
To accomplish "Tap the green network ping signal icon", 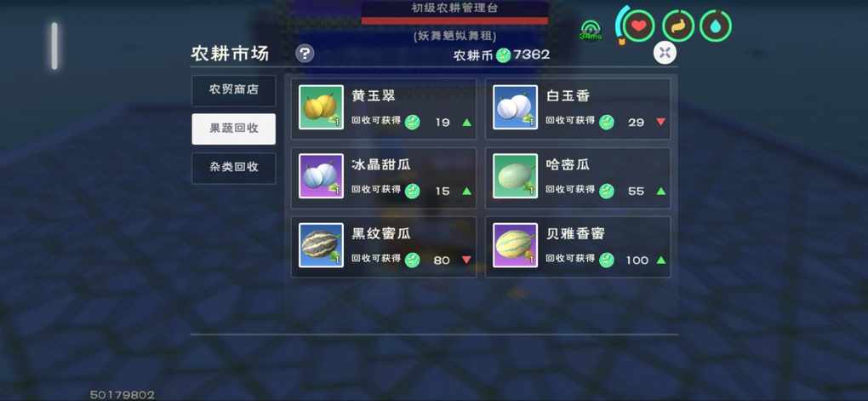I will (591, 30).
